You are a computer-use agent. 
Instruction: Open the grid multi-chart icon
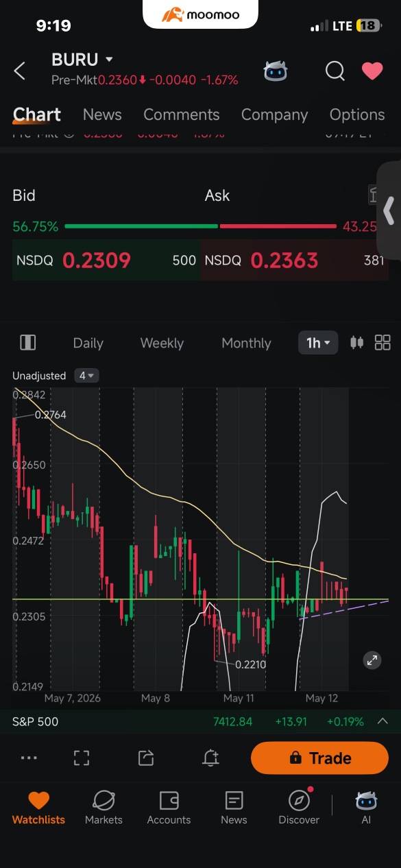pos(382,343)
